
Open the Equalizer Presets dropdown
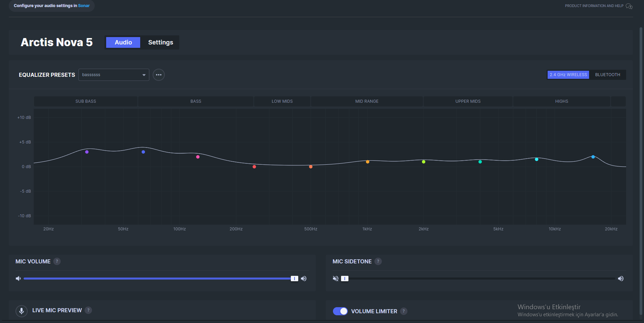click(x=114, y=75)
